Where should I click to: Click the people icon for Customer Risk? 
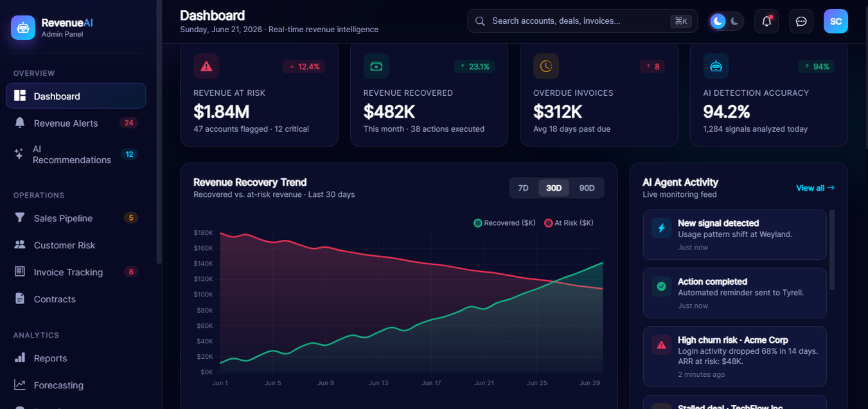point(20,245)
